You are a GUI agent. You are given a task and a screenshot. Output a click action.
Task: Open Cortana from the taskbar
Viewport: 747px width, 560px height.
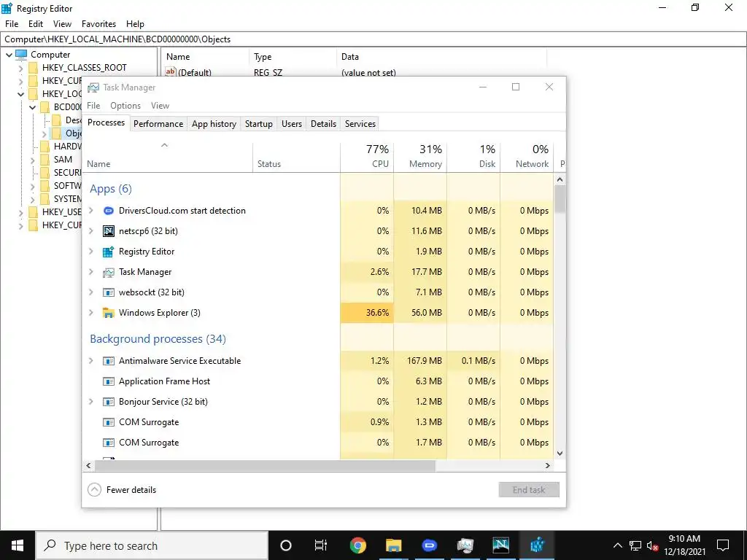point(286,545)
